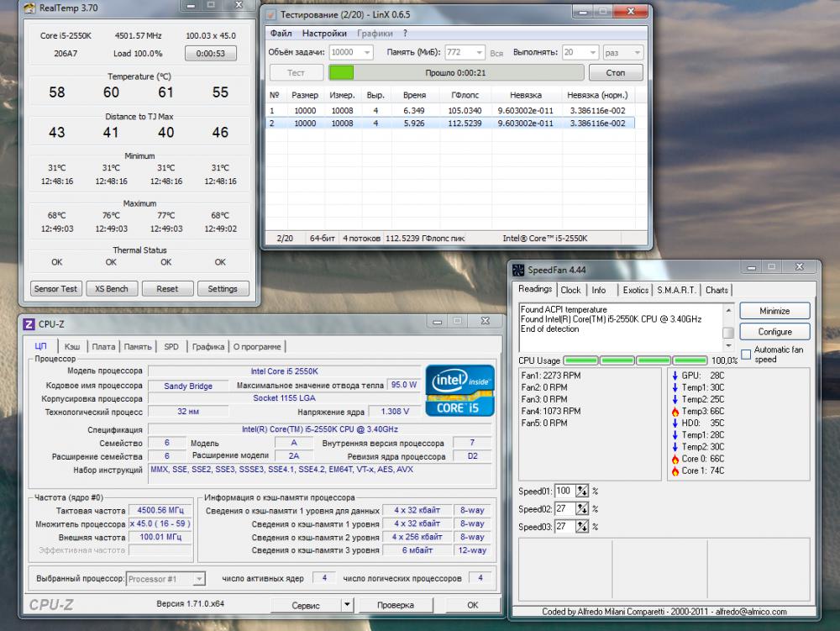The width and height of the screenshot is (840, 631).
Task: Click the Configure button in SpeedFan
Action: [774, 332]
